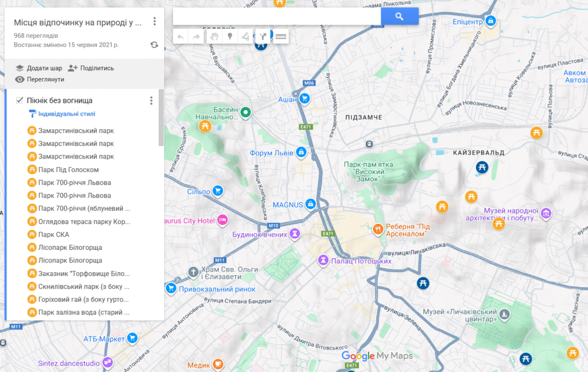Click the Taurus City Hotel pink marker

(x=222, y=220)
